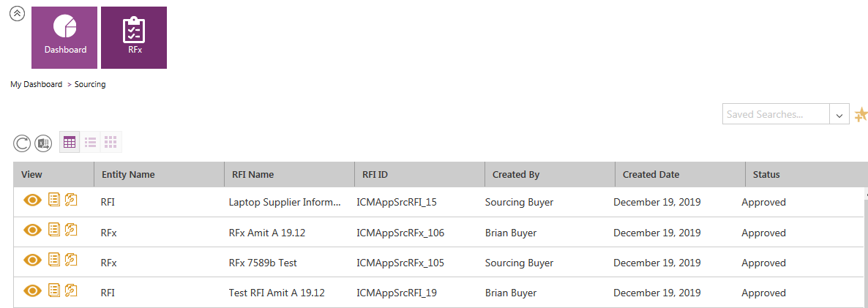The image size is (868, 308).
Task: Go to My Dashboard breadcrumb
Action: point(36,85)
